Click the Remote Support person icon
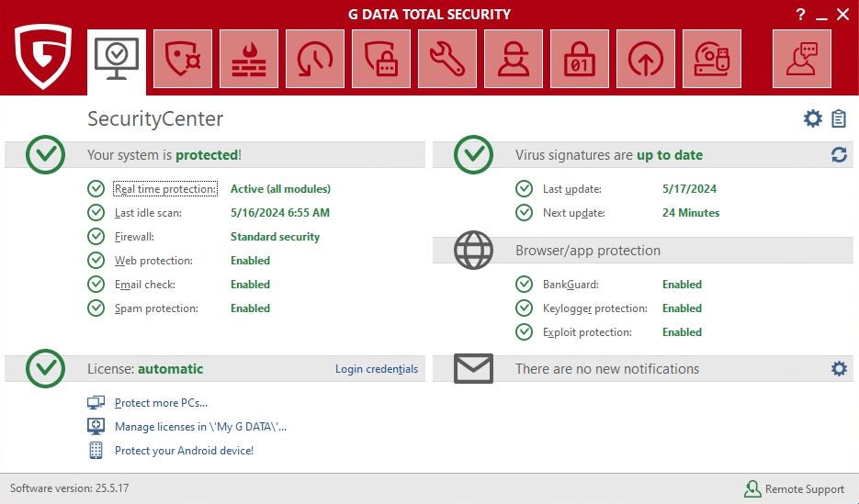The image size is (859, 504). click(x=752, y=488)
